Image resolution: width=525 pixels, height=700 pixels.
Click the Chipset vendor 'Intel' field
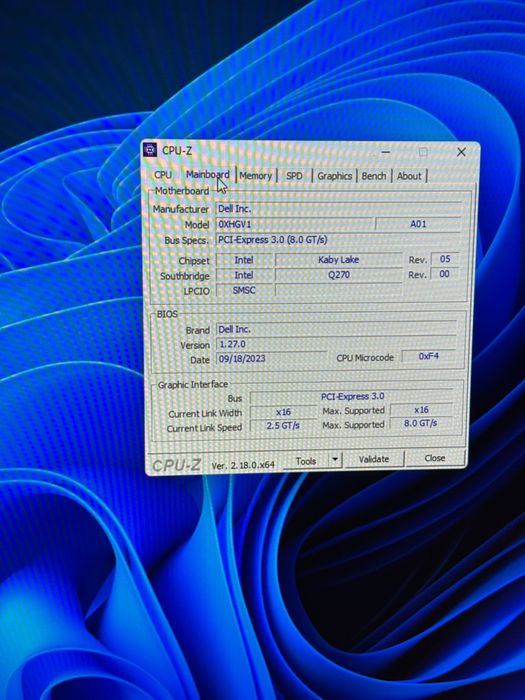(x=244, y=260)
